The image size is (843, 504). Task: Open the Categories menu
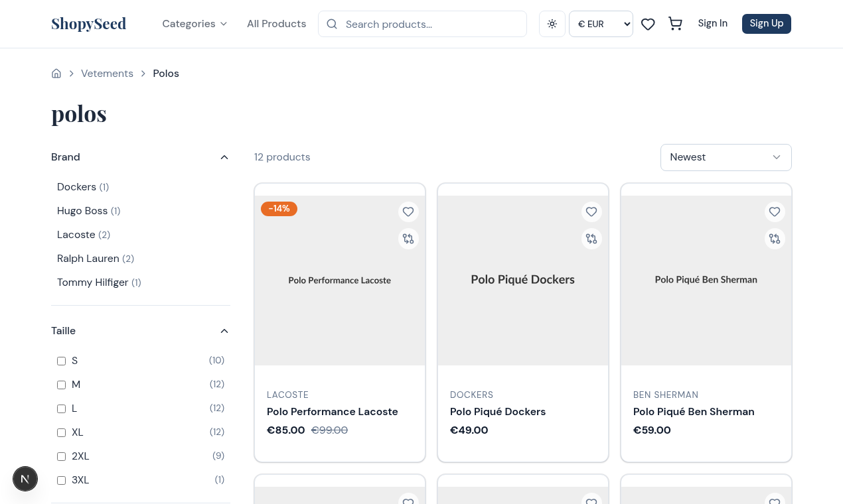coord(194,24)
